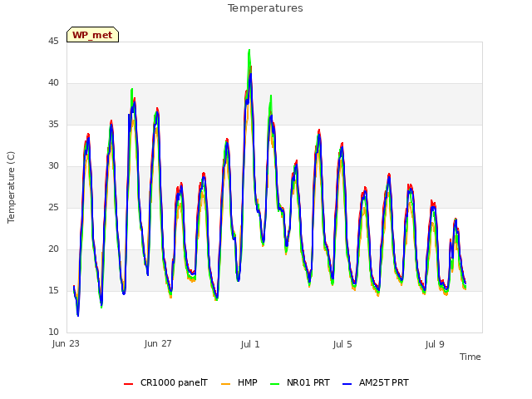Click the 30 y-axis tick label

[53, 166]
